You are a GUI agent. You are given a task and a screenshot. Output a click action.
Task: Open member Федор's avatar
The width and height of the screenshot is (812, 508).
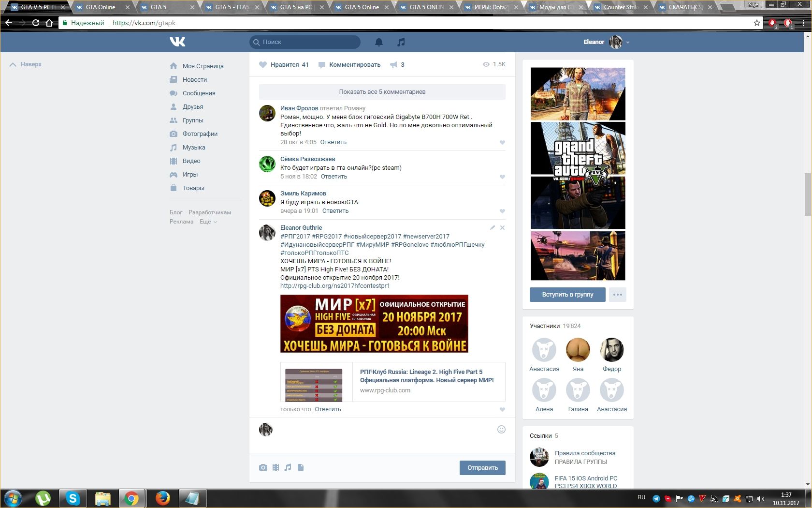(x=612, y=350)
